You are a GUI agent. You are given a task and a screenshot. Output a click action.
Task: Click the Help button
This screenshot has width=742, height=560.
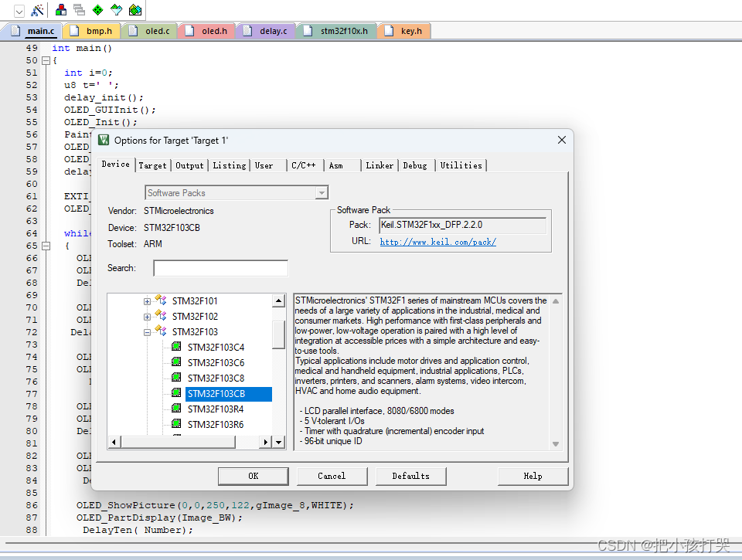point(533,477)
